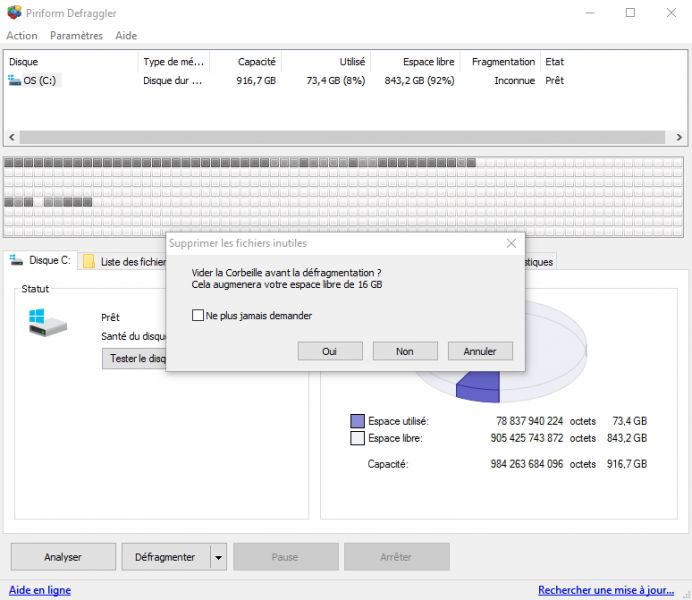
Task: Open the Paramètres menu
Action: tap(76, 36)
